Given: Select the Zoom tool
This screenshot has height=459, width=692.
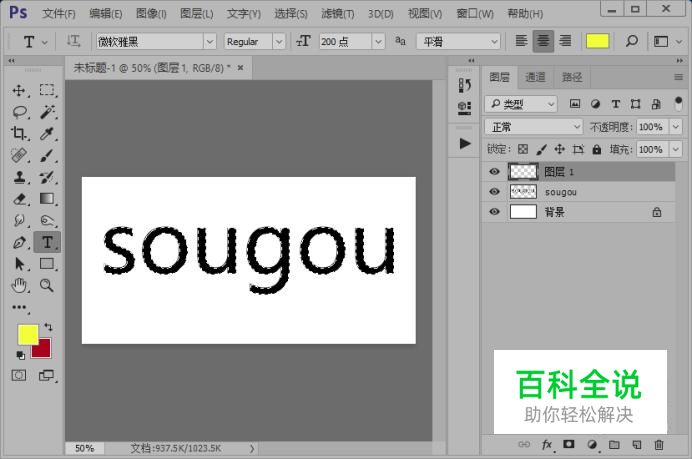Looking at the screenshot, I should pos(47,286).
